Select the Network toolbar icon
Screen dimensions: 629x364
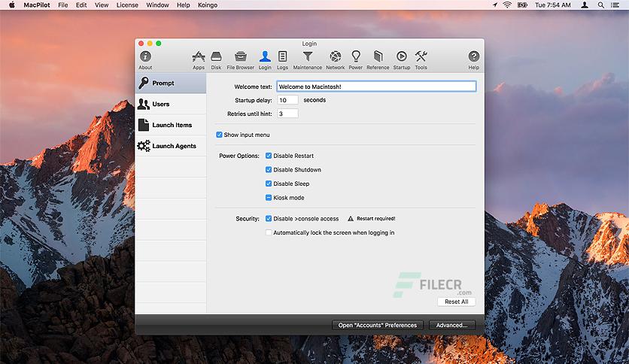pos(336,60)
